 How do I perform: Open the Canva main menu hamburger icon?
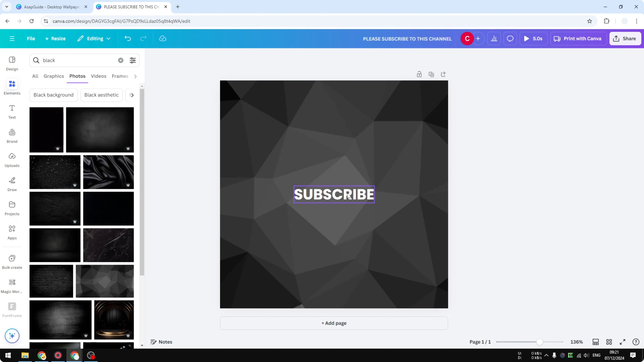click(x=12, y=38)
